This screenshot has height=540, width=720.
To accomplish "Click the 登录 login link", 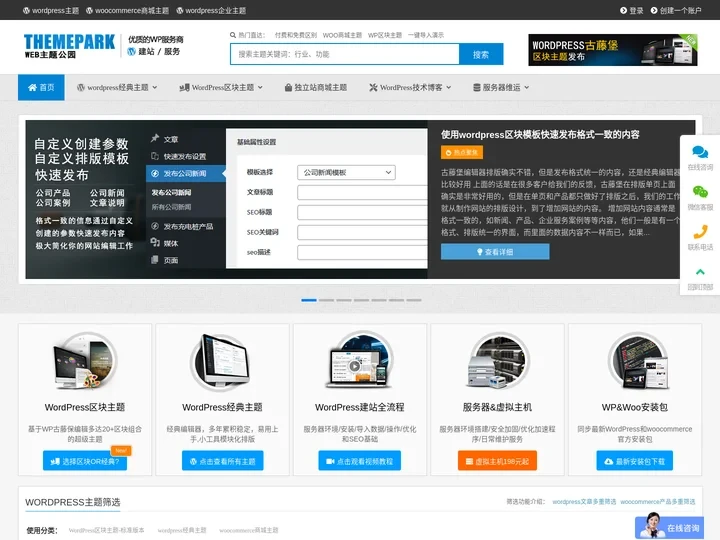I will pyautogui.click(x=636, y=10).
